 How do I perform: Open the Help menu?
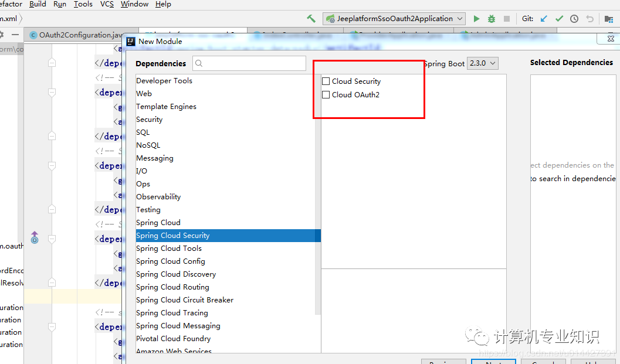click(x=163, y=4)
